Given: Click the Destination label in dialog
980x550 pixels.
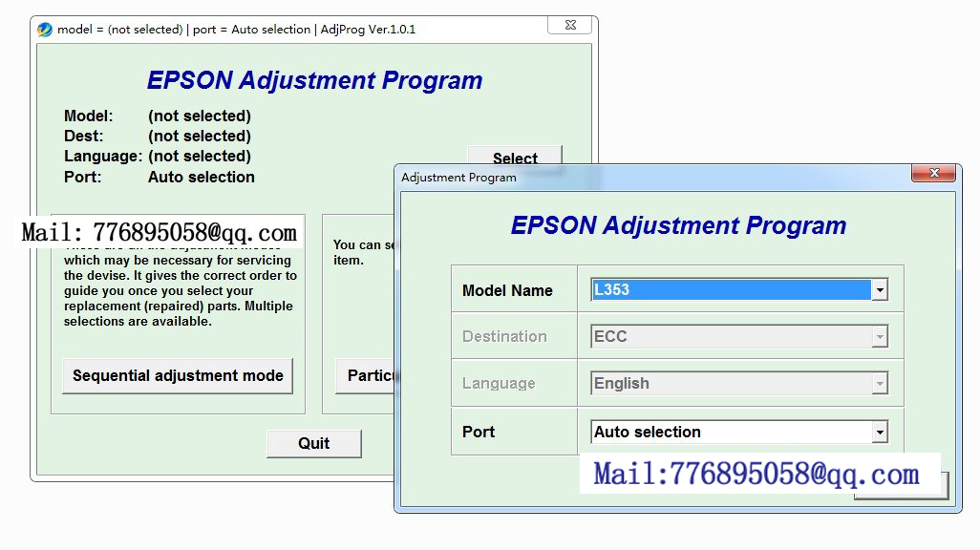Looking at the screenshot, I should (504, 337).
